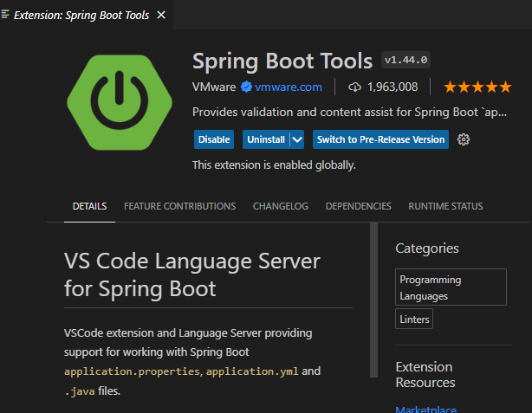Click the version badge v1.44.0

405,60
